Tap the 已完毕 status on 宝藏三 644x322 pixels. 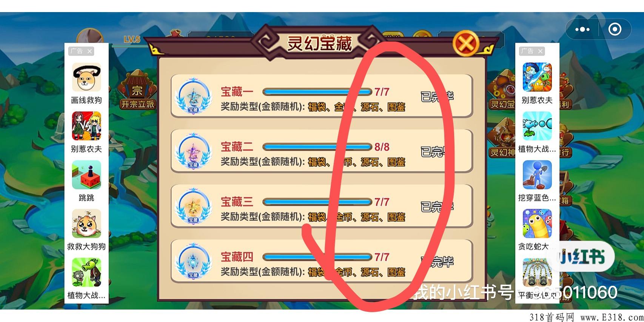437,206
